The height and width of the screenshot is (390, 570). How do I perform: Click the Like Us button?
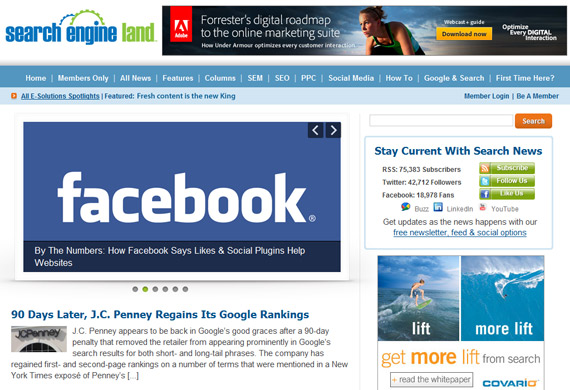[x=507, y=194]
